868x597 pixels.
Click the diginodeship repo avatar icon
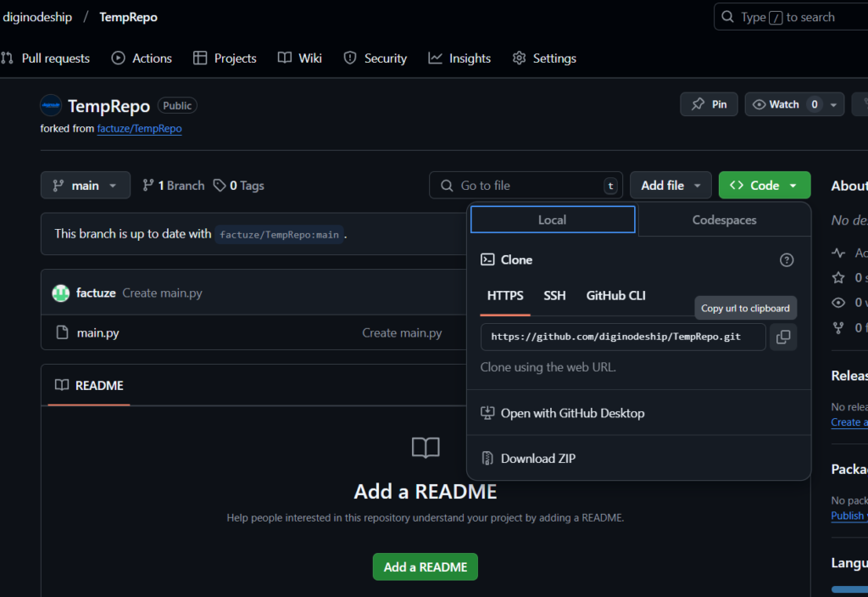[51, 106]
